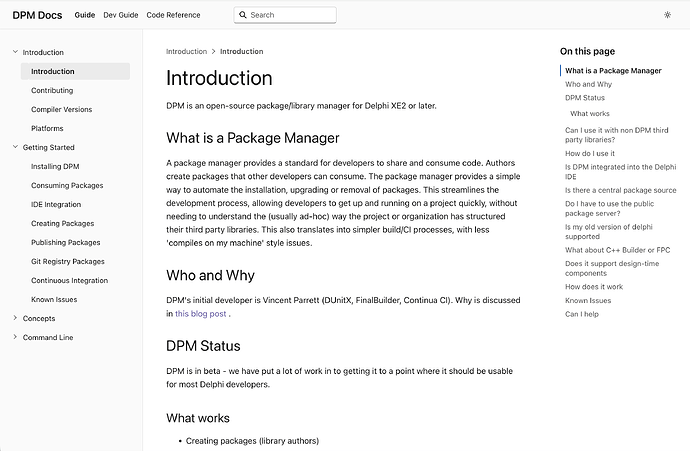Screen dimensions: 690x451
Task: Collapse the Introduction sidebar section
Action: (15, 52)
